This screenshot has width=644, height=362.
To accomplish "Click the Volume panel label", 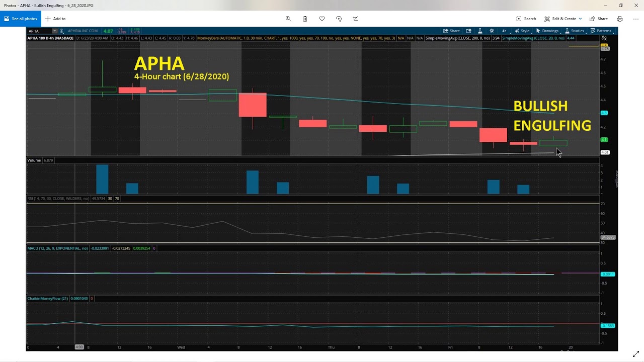I will pos(34,160).
